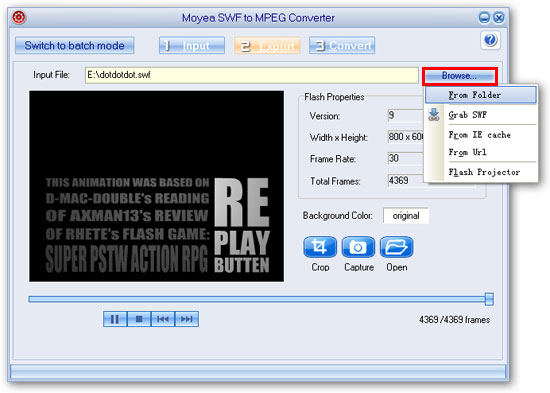Go to the 3 Convert step tab

(x=342, y=46)
